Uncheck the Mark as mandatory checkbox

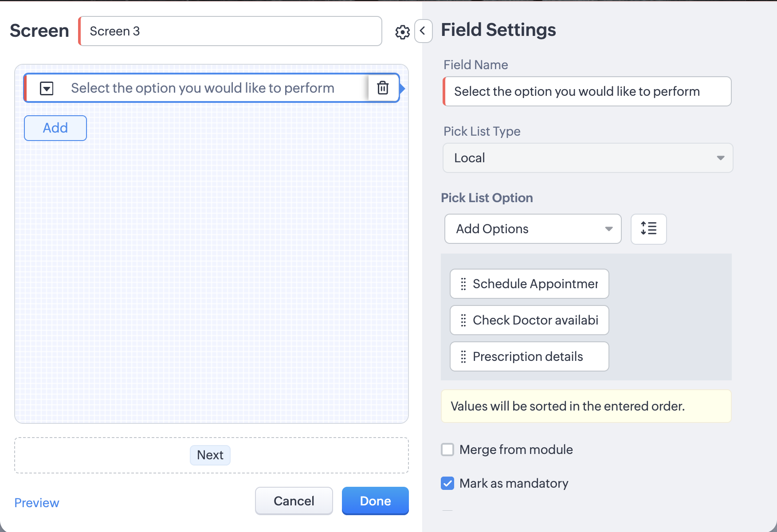pos(447,483)
